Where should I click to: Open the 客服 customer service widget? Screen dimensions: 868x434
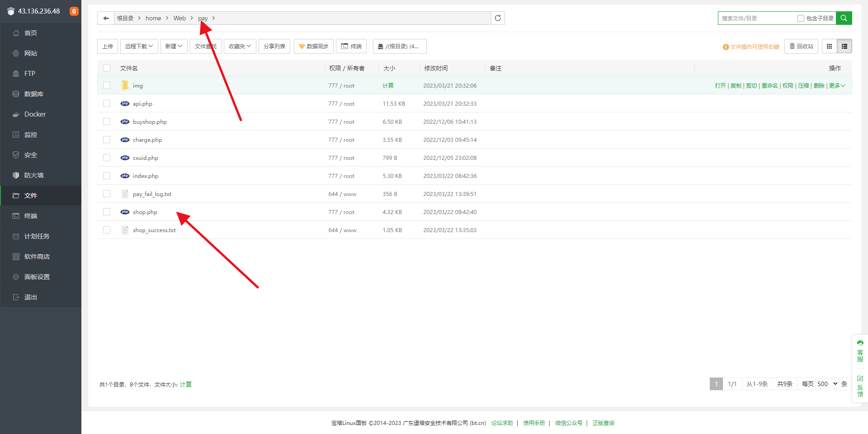pyautogui.click(x=860, y=351)
